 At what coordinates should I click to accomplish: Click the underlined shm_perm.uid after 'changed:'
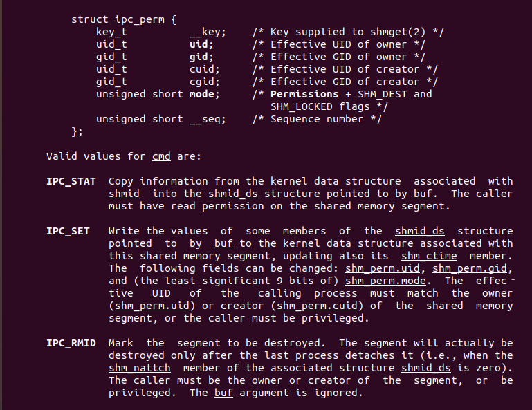383,268
